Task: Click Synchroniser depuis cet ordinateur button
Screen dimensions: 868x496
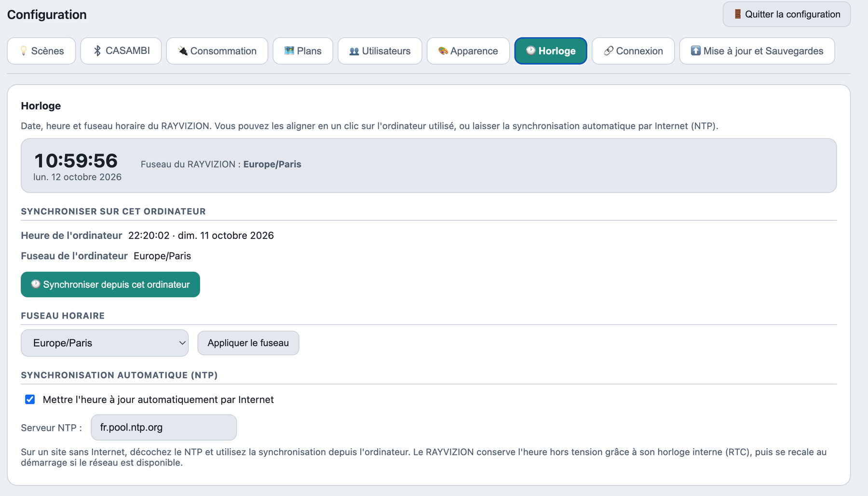Action: point(110,284)
